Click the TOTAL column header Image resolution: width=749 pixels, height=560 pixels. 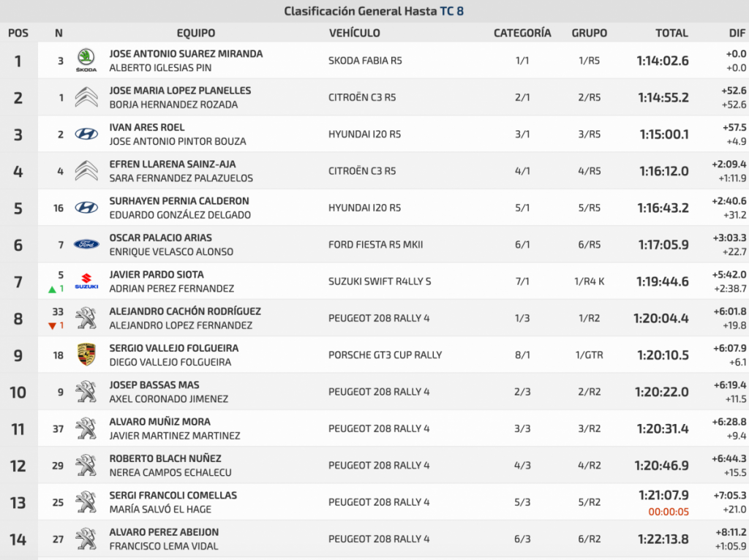(x=671, y=33)
